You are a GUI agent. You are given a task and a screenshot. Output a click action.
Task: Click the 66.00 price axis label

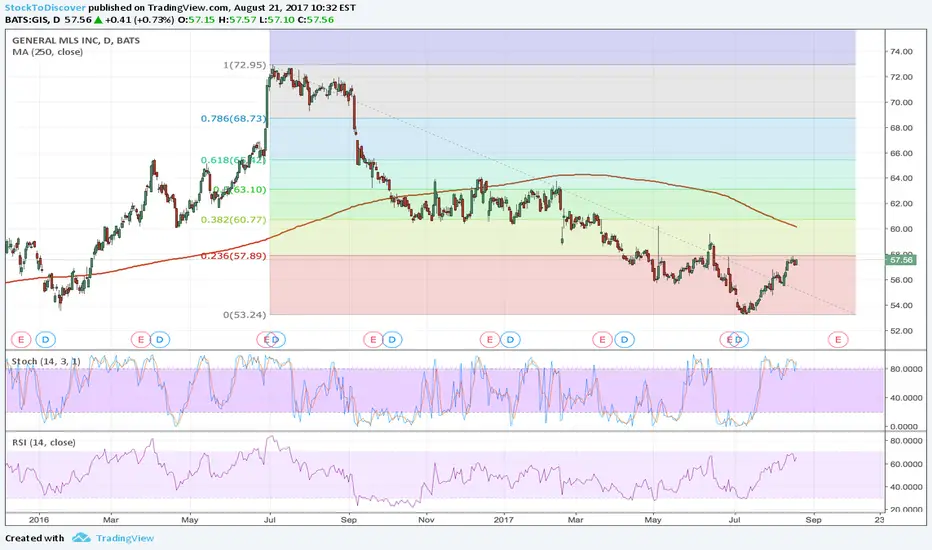click(902, 153)
